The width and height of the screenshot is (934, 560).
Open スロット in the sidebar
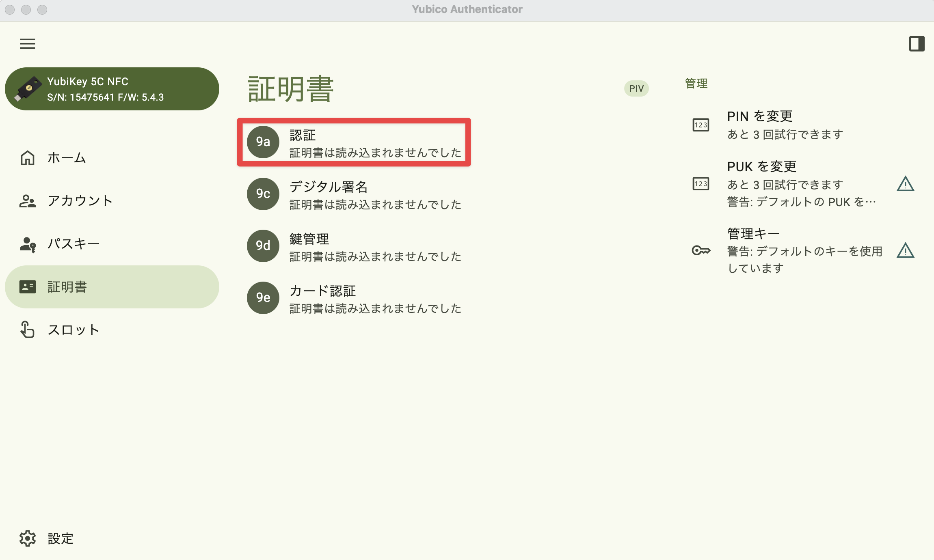point(112,330)
